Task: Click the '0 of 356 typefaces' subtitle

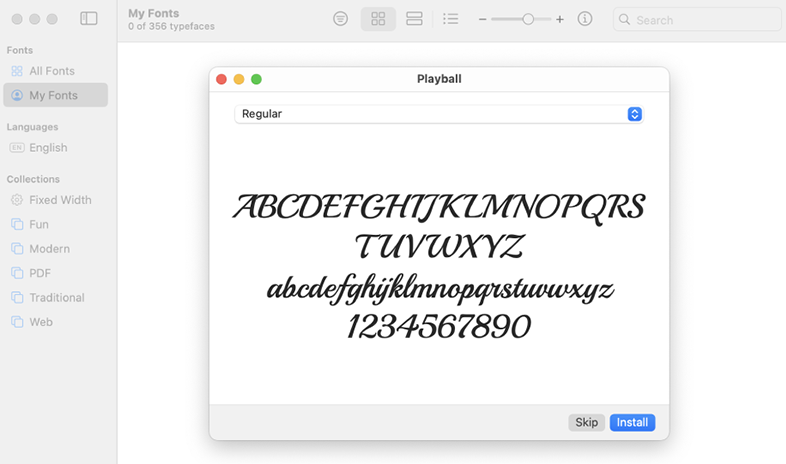Action: pyautogui.click(x=171, y=27)
